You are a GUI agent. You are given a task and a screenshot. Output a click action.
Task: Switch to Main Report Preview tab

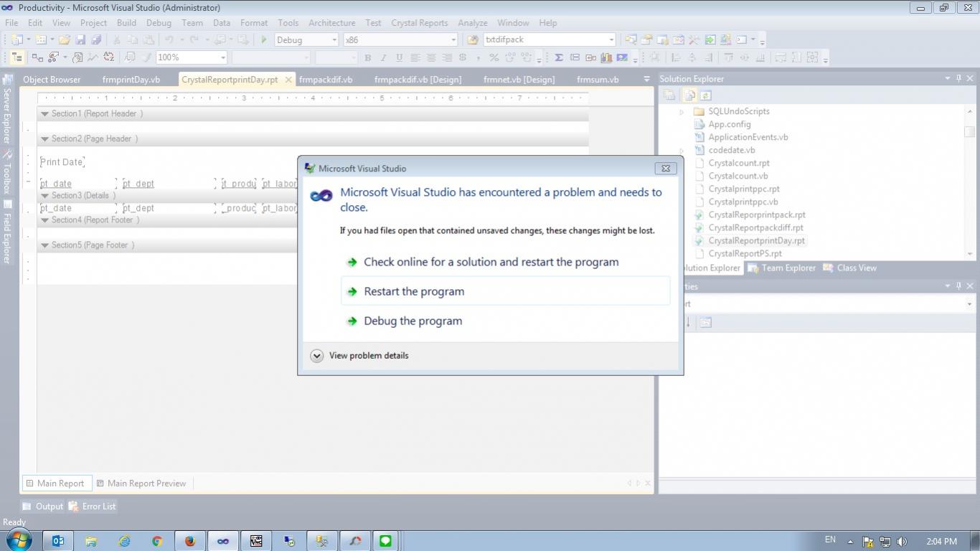click(141, 484)
